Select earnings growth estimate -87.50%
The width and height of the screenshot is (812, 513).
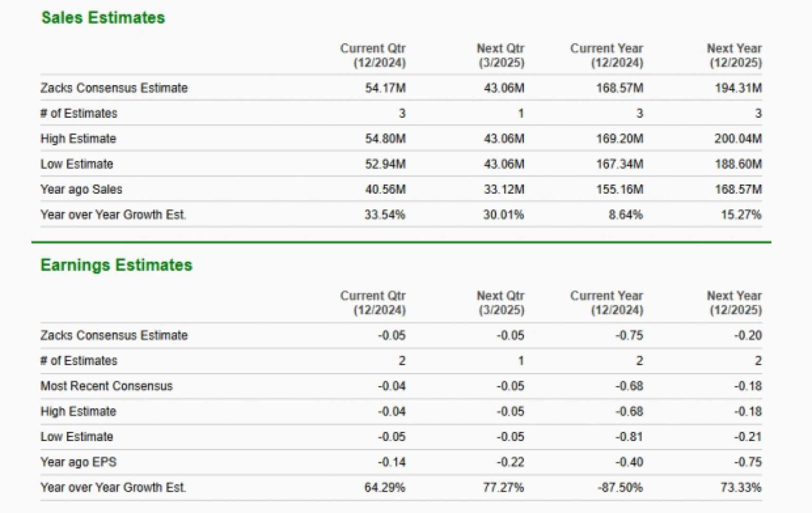620,487
